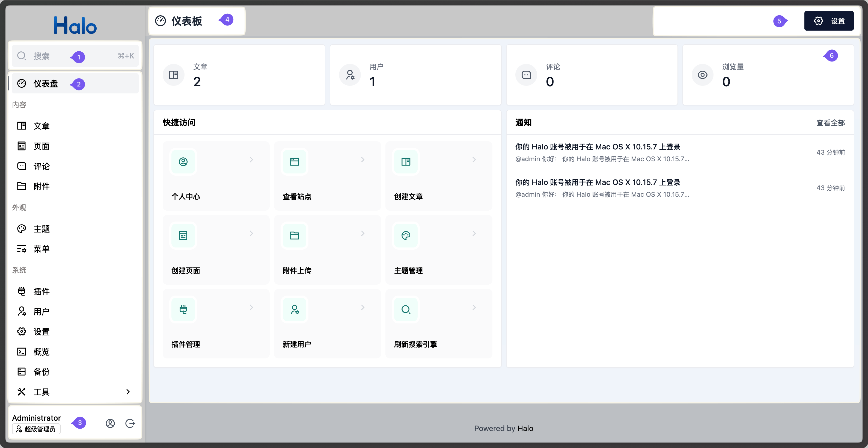Click the 设置 button in top right
Screen dimensions: 868x448
829,20
